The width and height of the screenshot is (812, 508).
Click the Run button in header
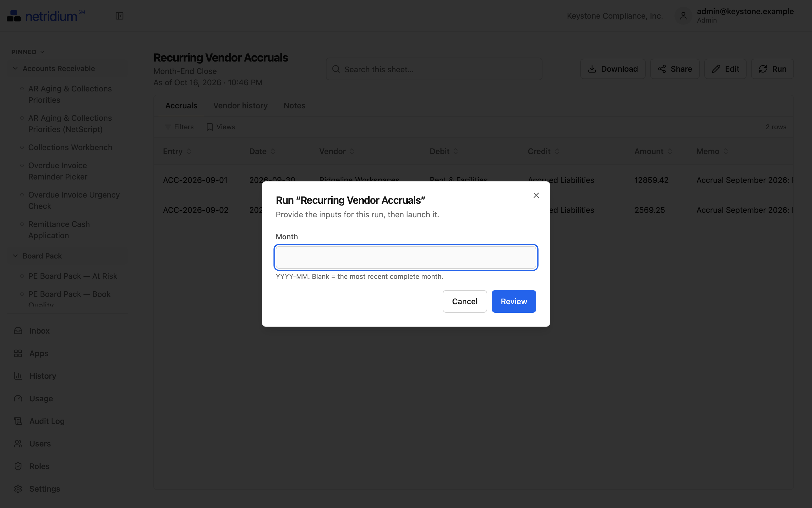(x=772, y=69)
